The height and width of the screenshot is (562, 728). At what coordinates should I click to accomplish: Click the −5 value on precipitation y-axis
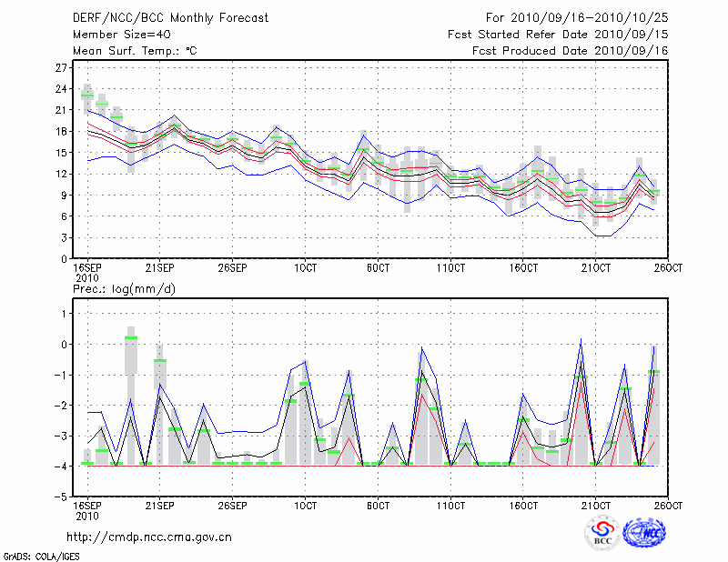(62, 497)
